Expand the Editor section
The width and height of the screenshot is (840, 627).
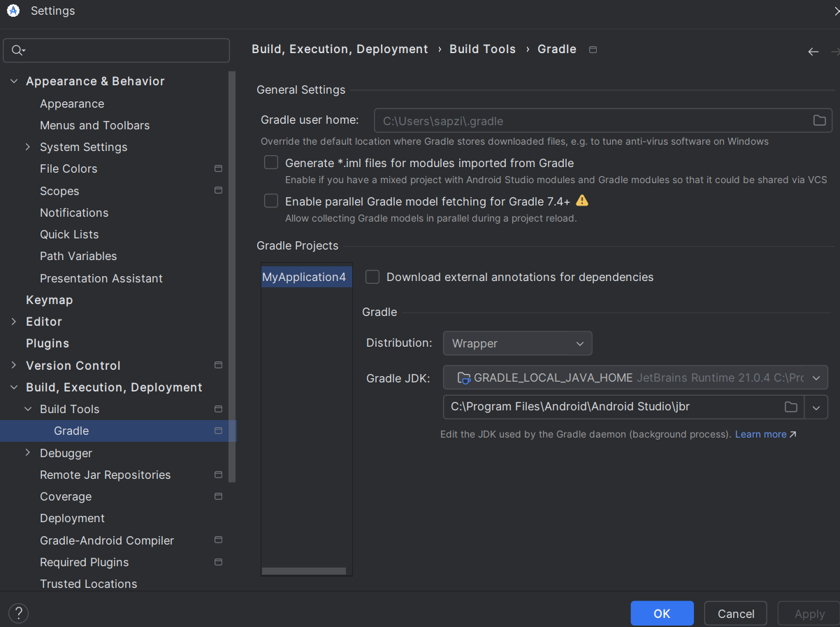[14, 322]
